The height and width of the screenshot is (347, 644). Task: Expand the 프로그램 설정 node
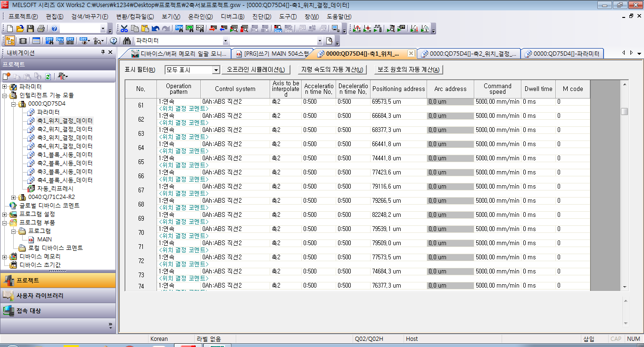[x=5, y=214]
